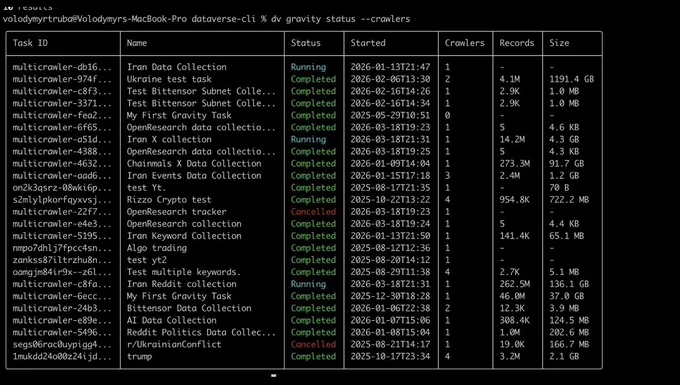
Task: Click the terminal cursor below the table
Action: [x=274, y=375]
